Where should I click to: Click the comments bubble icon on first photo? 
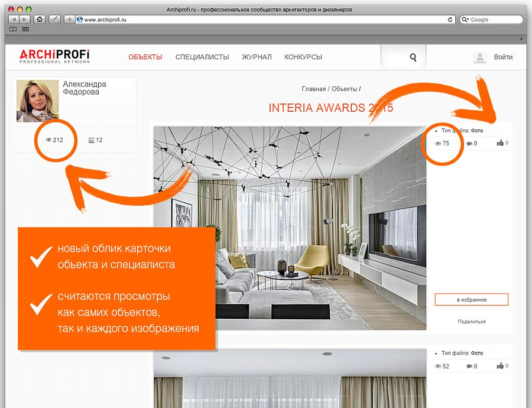[x=469, y=144]
